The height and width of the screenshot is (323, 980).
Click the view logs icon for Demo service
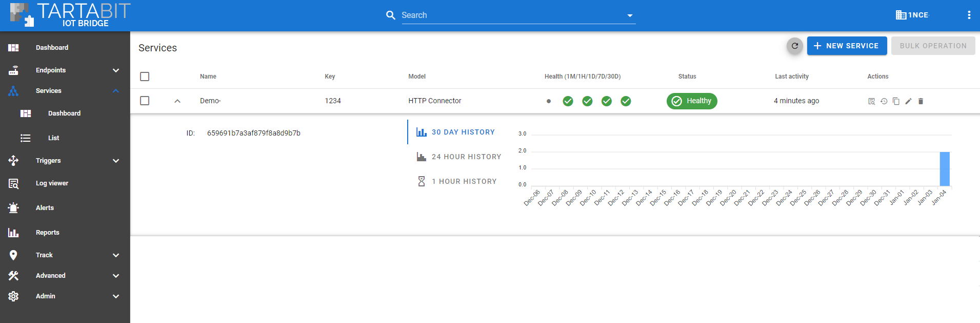point(871,101)
